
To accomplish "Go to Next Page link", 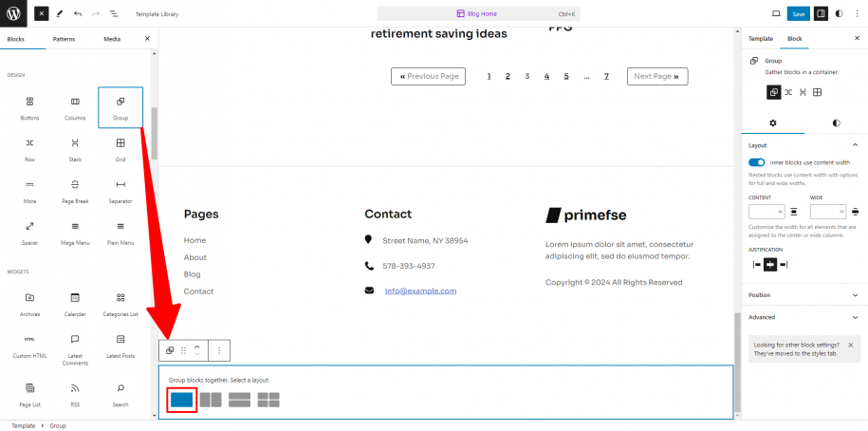I will pyautogui.click(x=657, y=77).
